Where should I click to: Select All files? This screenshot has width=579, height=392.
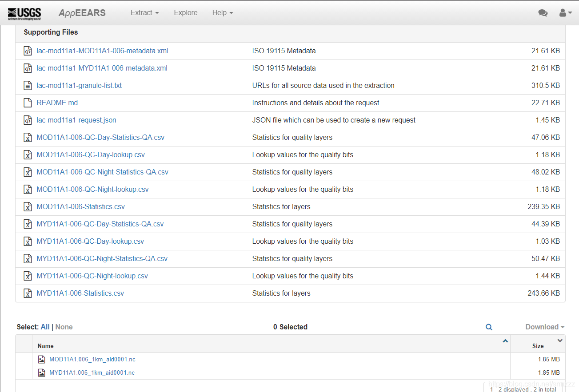(x=45, y=327)
